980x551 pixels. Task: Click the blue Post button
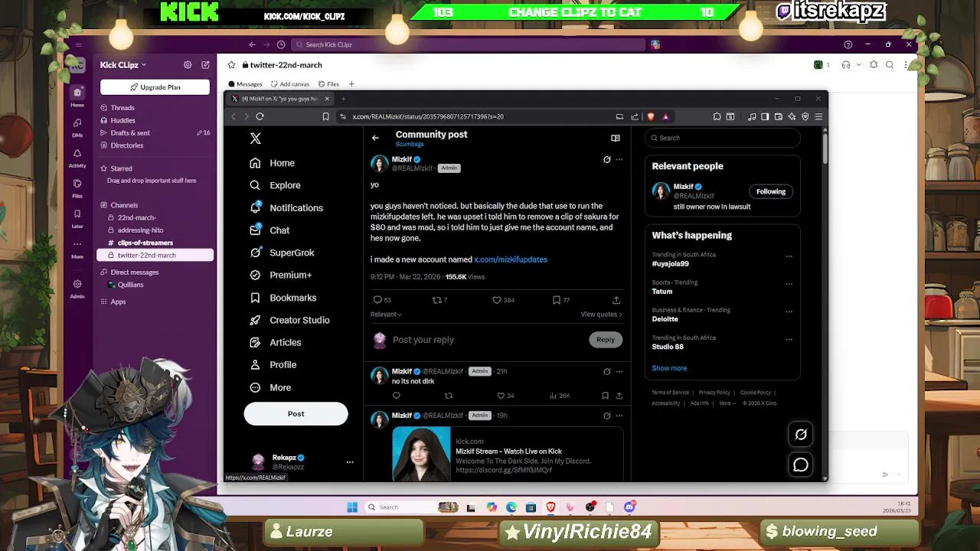(x=296, y=414)
